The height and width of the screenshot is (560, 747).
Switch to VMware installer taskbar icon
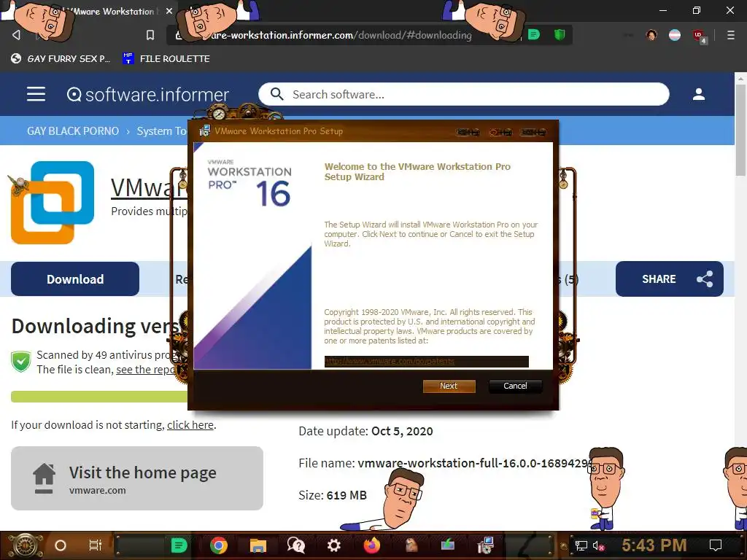485,545
